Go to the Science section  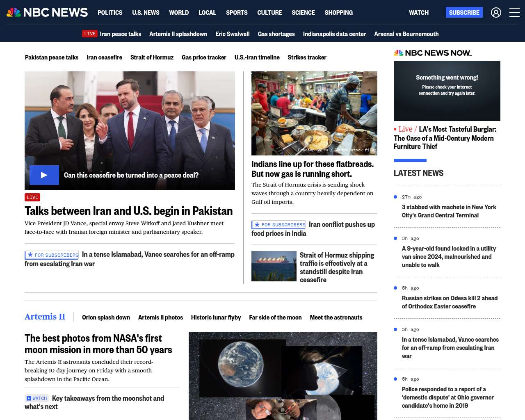[303, 13]
